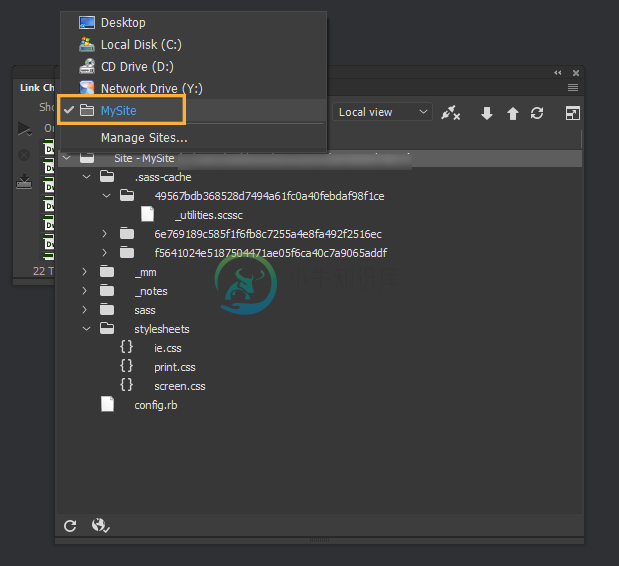Click the refresh icon at panel bottom
The image size is (619, 566).
(x=70, y=526)
